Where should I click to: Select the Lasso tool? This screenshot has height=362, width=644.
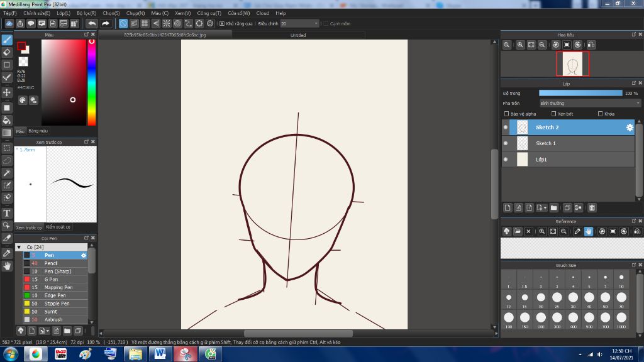coord(7,160)
